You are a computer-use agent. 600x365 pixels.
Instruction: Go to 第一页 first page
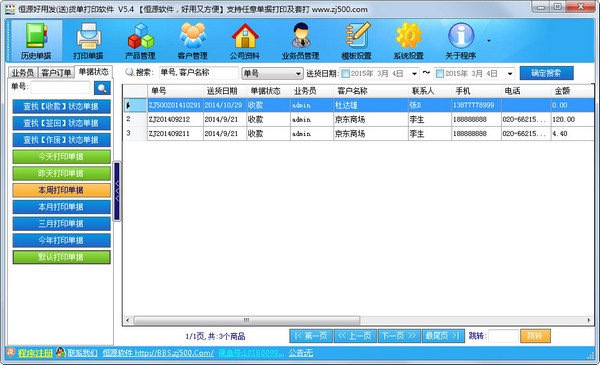[311, 336]
